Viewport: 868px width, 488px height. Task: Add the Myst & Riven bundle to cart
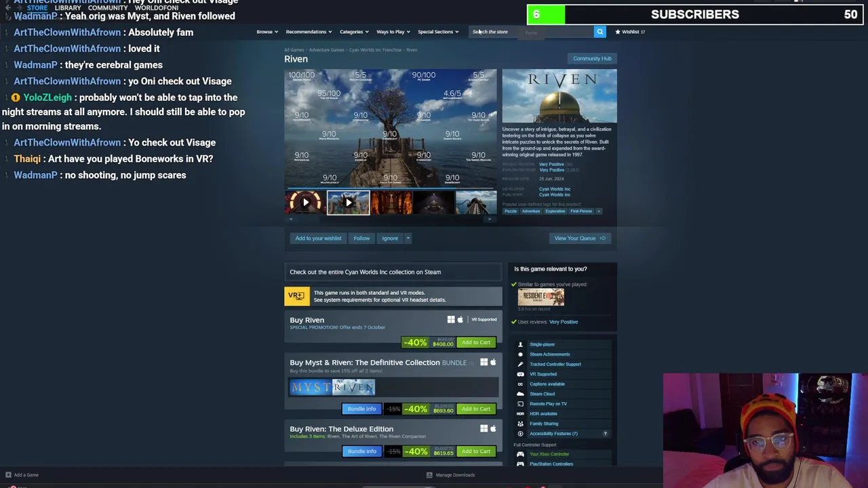point(476,409)
